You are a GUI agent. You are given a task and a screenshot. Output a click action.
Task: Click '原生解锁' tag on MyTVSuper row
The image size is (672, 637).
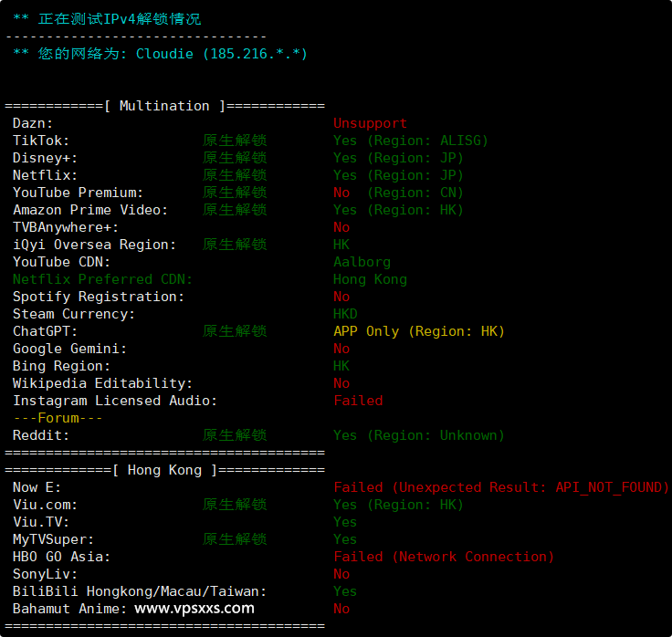tap(235, 539)
